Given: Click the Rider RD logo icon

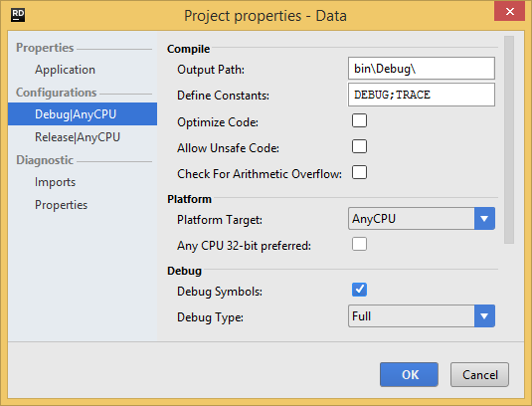Looking at the screenshot, I should click(18, 15).
